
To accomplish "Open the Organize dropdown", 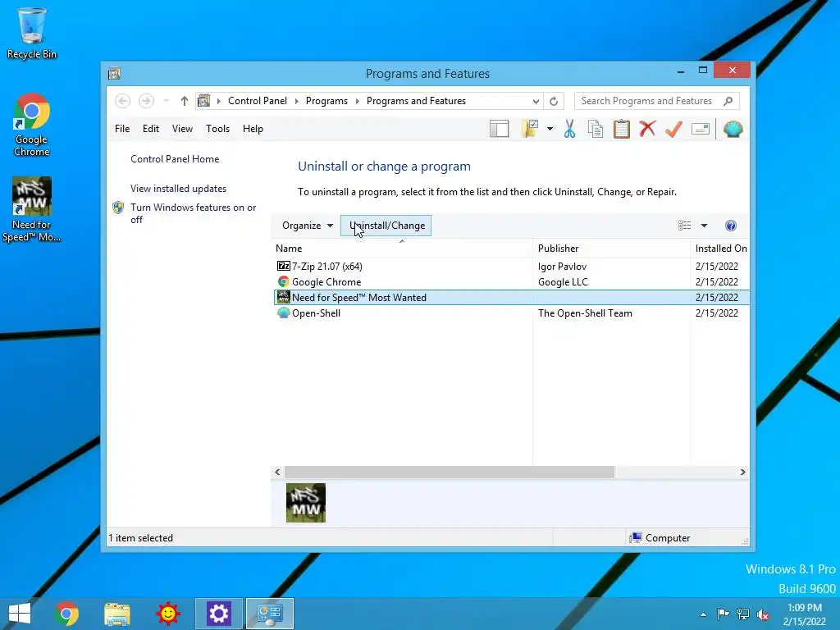I will [308, 226].
